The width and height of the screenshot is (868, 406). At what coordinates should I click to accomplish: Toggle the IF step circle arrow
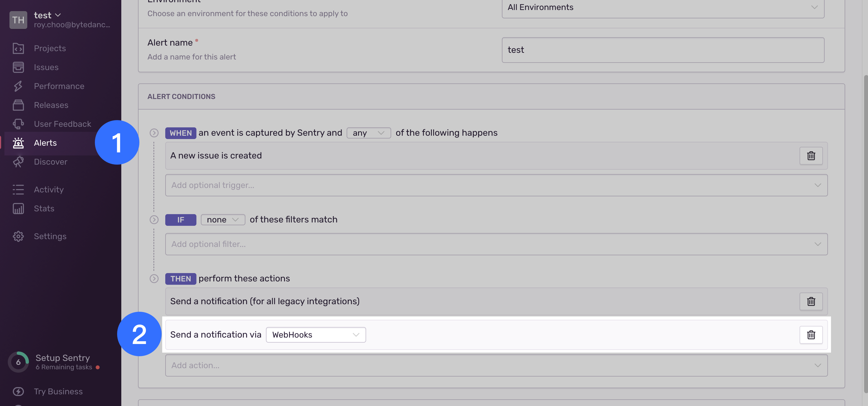pyautogui.click(x=154, y=220)
